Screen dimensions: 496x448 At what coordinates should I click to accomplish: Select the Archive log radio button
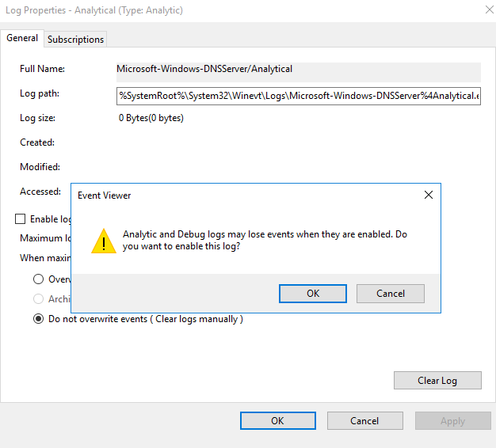(x=38, y=299)
